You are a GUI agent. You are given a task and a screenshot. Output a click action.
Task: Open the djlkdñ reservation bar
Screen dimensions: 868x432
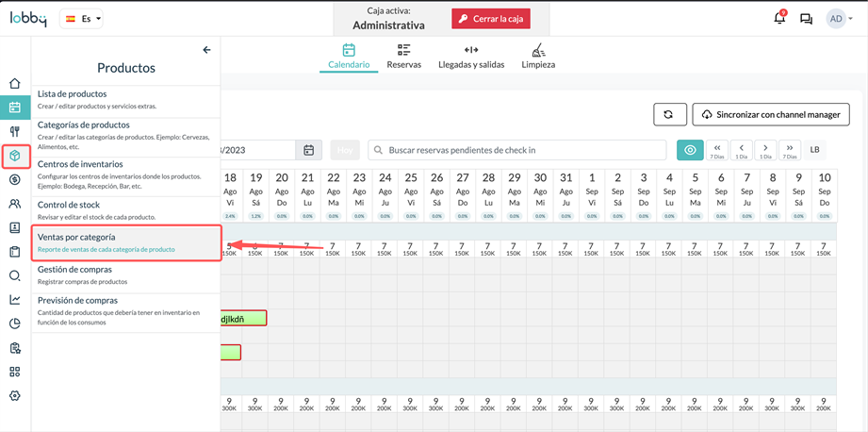click(243, 318)
